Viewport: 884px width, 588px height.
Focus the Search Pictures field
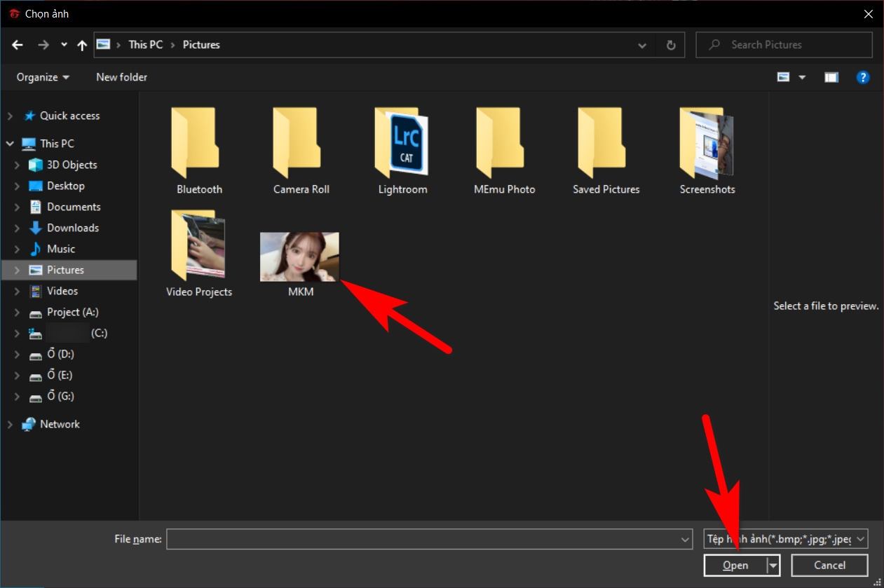coord(784,45)
